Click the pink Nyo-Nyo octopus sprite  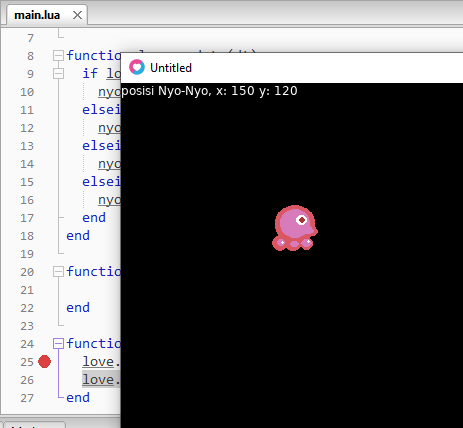coord(295,228)
